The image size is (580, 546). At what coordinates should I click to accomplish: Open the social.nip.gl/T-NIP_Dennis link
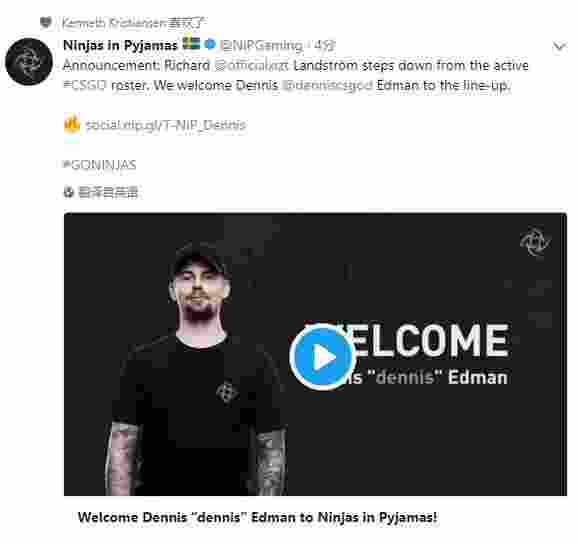[x=166, y=125]
